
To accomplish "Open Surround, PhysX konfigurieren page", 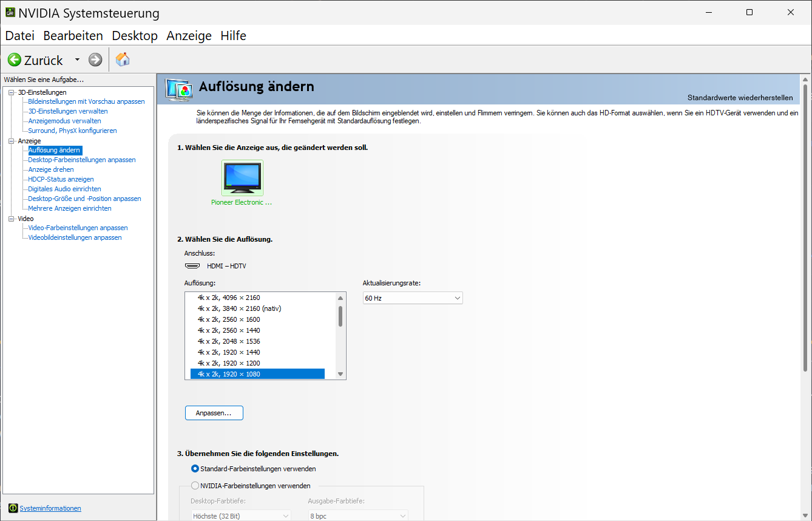I will (73, 131).
